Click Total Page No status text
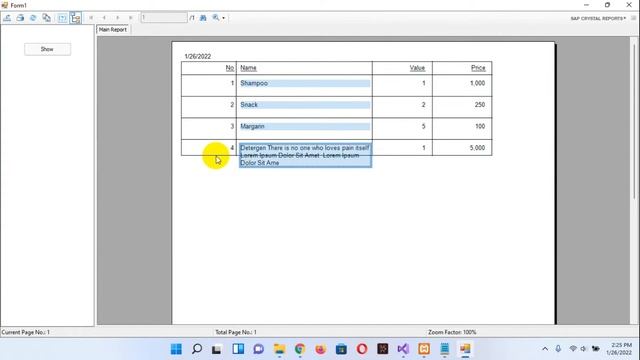 click(236, 332)
